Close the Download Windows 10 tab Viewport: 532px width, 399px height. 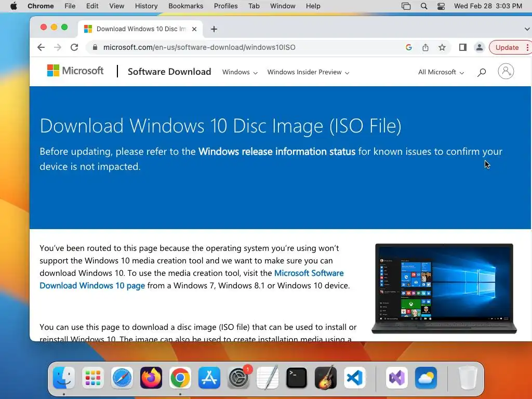194,29
